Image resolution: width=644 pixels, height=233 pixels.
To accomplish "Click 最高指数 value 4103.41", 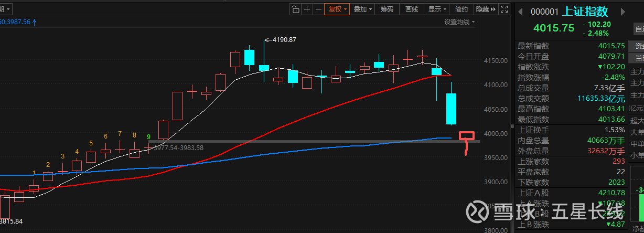I will coord(611,109).
